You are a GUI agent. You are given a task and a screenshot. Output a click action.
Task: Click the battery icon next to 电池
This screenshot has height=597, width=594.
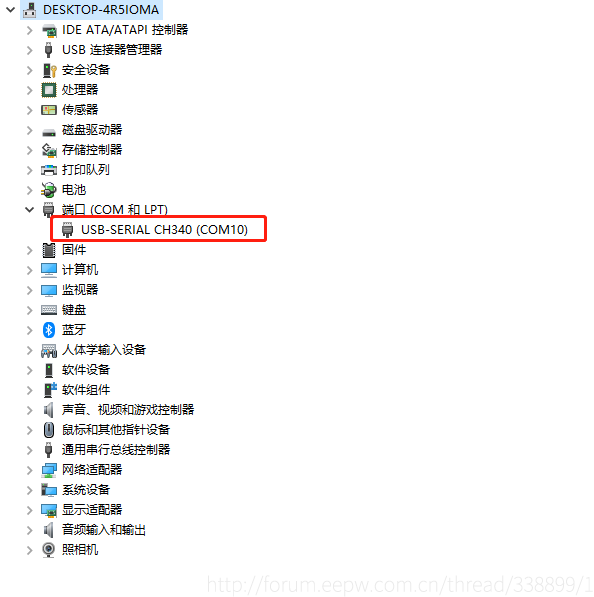pos(49,190)
